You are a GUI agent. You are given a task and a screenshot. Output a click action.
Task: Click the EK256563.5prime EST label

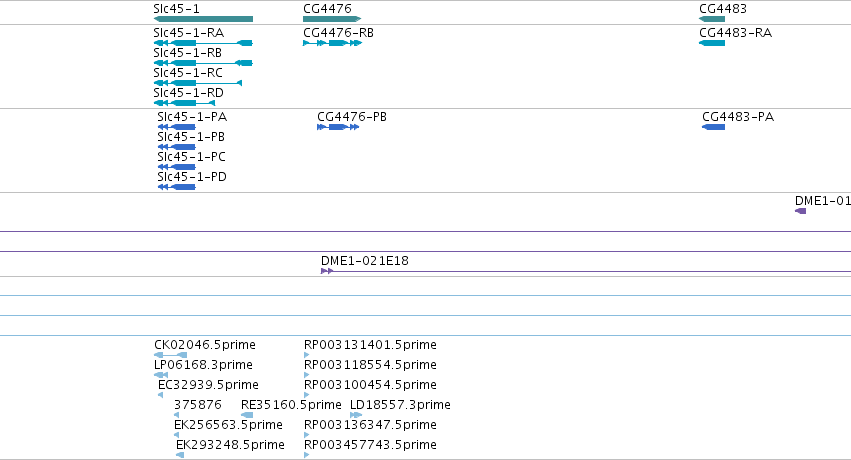(x=228, y=425)
